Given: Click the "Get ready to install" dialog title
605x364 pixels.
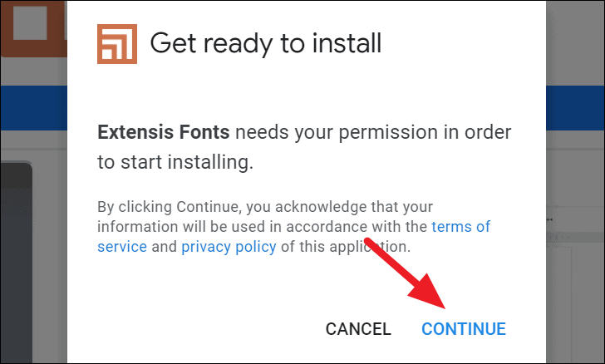Looking at the screenshot, I should [265, 43].
